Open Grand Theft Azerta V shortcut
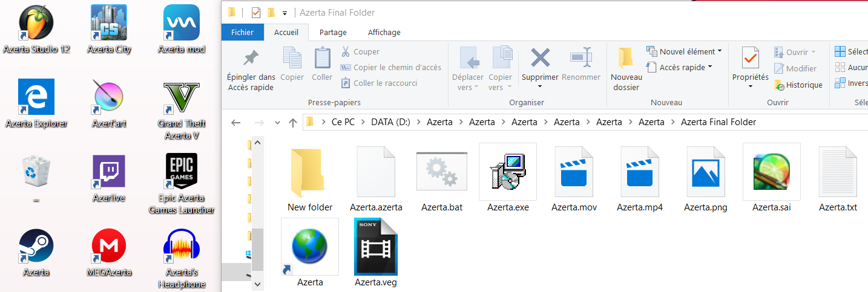The height and width of the screenshot is (292, 868). click(x=182, y=109)
